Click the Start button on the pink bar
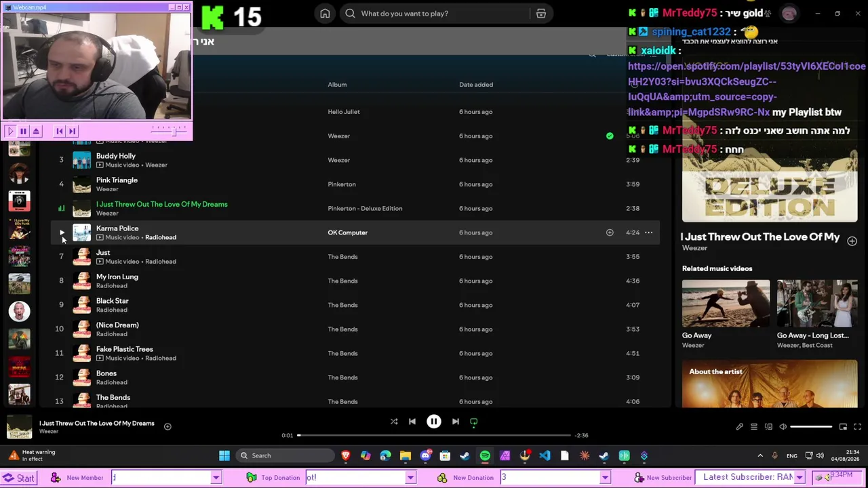This screenshot has height=488, width=868. pyautogui.click(x=18, y=478)
